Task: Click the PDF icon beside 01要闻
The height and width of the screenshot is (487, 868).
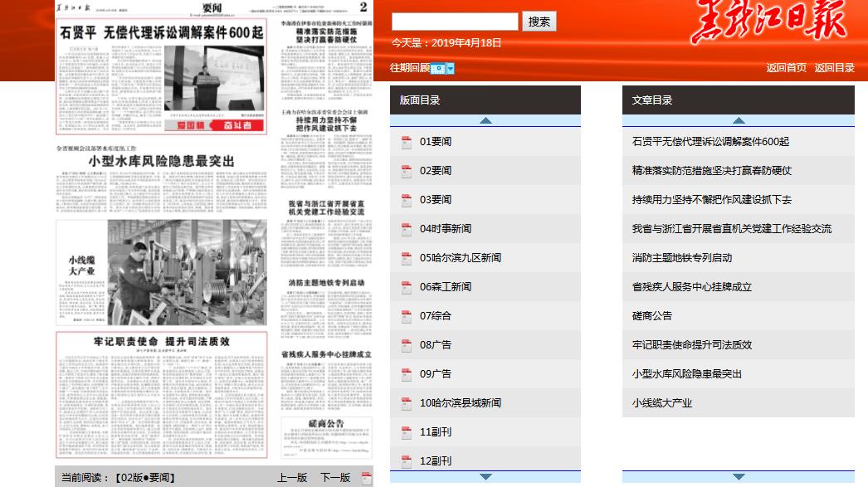Action: coord(407,142)
